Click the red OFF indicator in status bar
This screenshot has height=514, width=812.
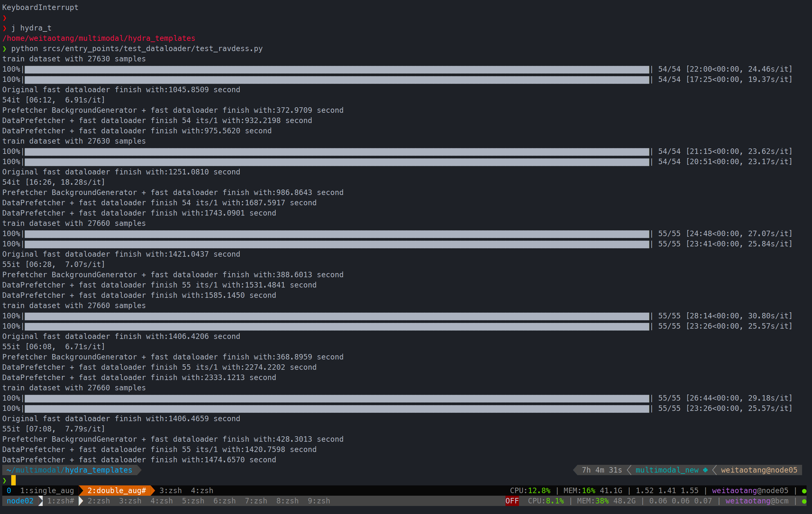(512, 501)
